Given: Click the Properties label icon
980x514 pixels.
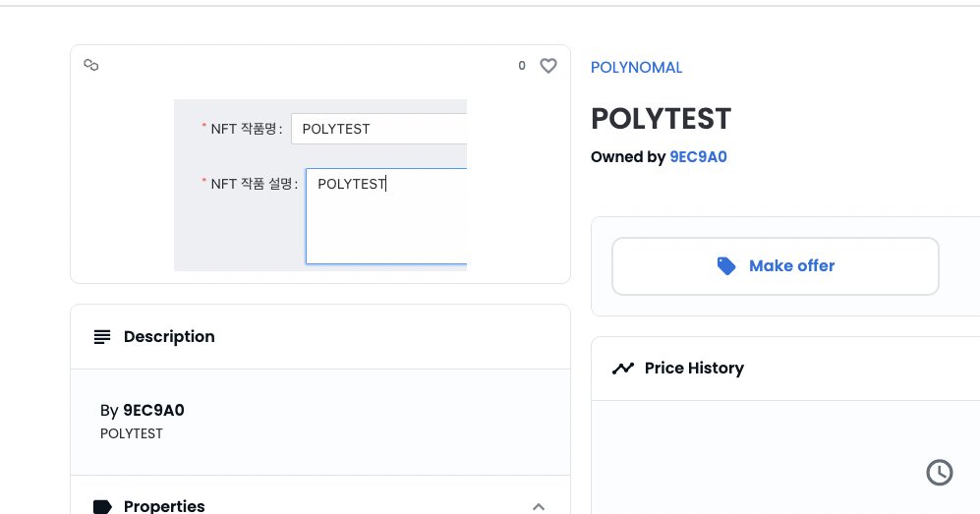Looking at the screenshot, I should point(102,506).
